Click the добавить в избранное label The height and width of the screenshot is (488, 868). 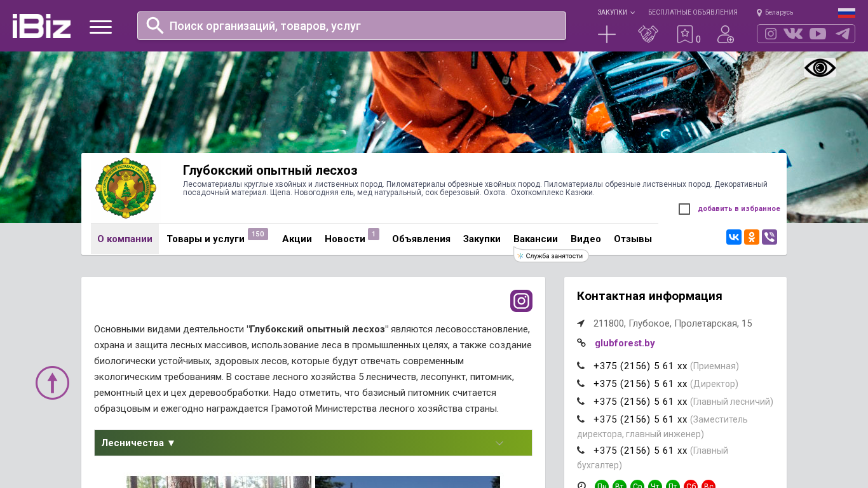click(x=739, y=208)
